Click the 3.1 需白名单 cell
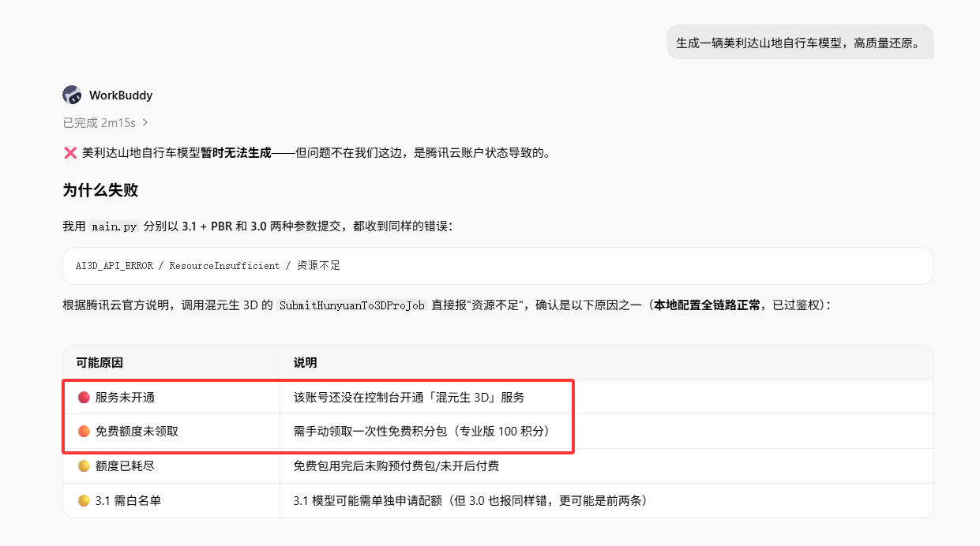Screen dimensions: 980x546 [171, 500]
